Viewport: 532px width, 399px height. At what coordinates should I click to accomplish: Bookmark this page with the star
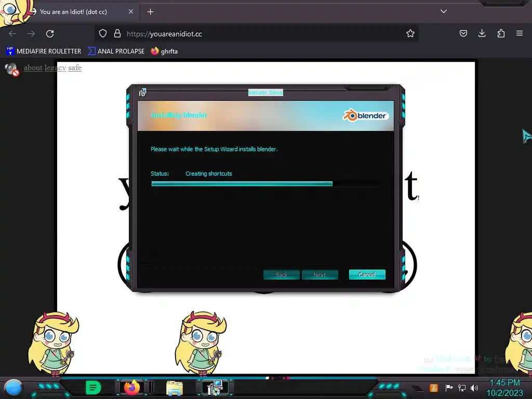[410, 34]
